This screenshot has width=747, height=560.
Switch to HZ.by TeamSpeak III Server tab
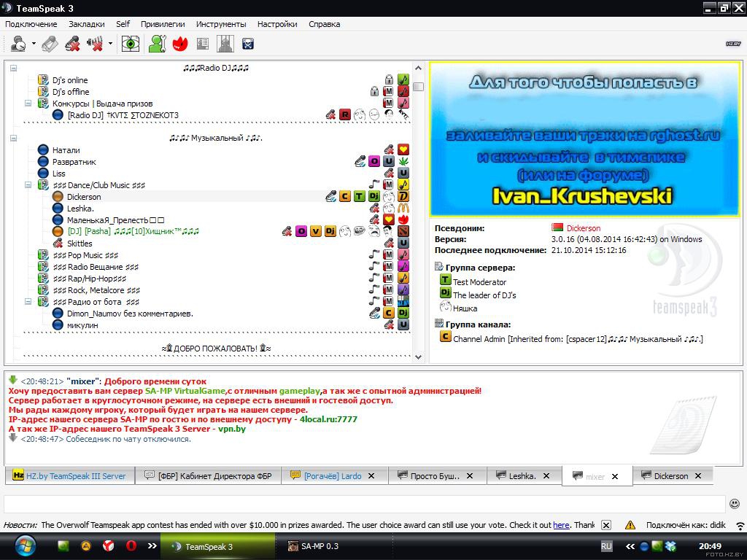pyautogui.click(x=69, y=475)
